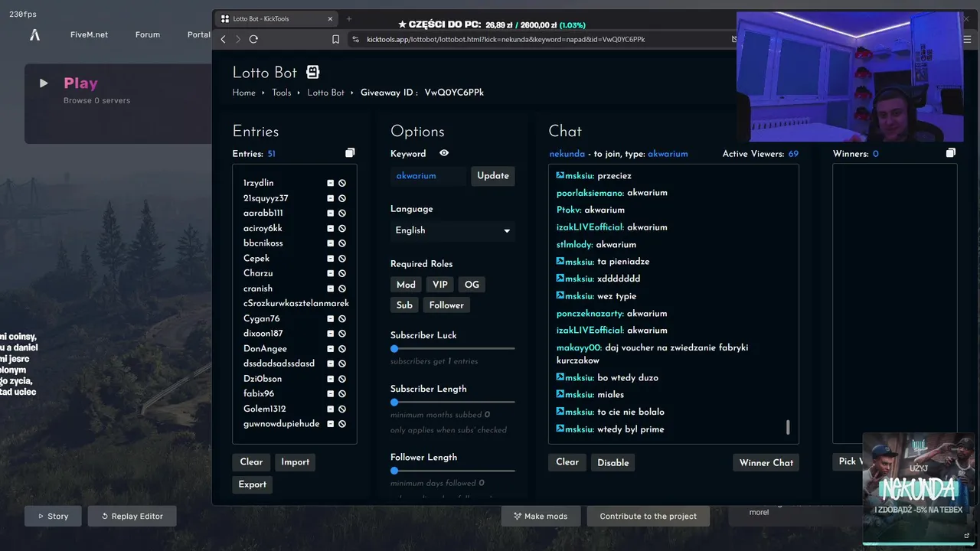Click the chat panel scrollbar

tap(788, 427)
